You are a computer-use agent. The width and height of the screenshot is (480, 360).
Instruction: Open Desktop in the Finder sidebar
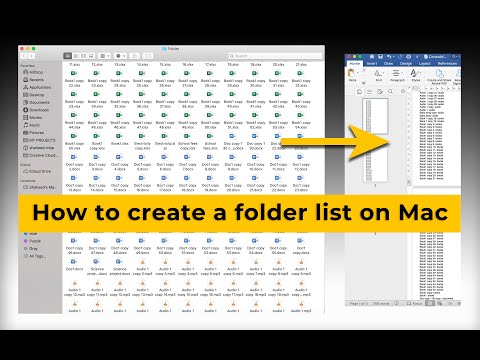tap(33, 95)
